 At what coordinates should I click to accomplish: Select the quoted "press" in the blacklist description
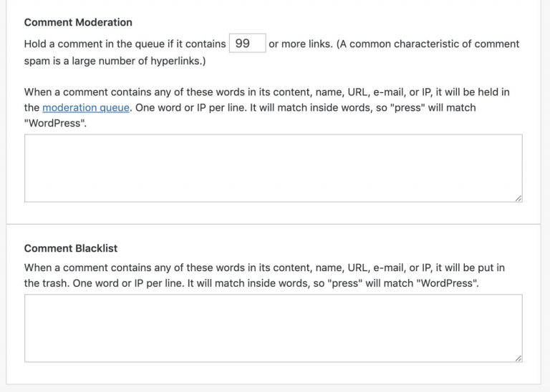344,283
